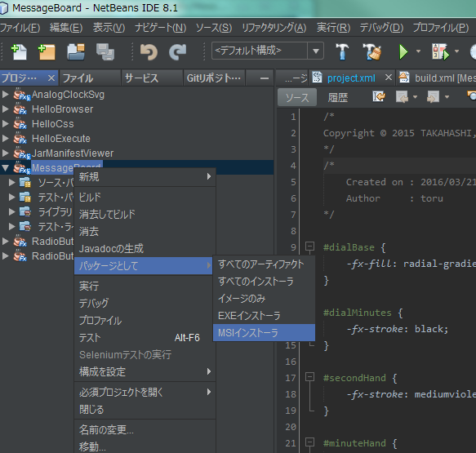Image resolution: width=476 pixels, height=453 pixels.
Task: Click the Build Project hammer icon
Action: pos(342,51)
